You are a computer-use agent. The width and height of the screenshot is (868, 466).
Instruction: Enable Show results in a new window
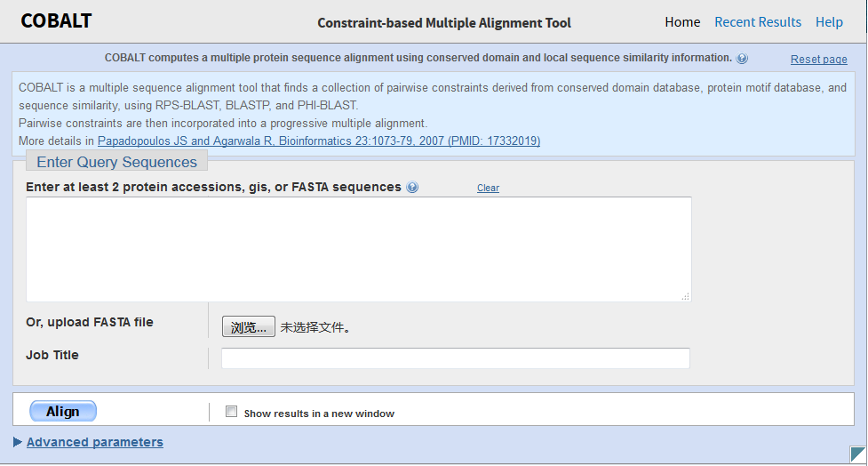(232, 412)
